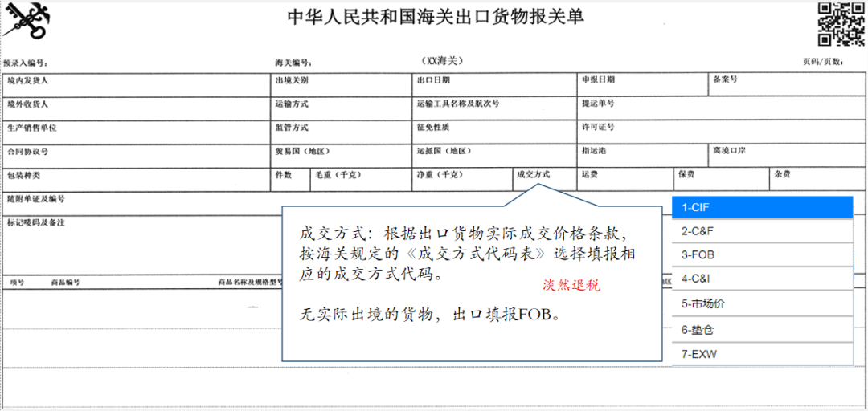This screenshot has height=411, width=868.
Task: Click the QR code in the corner
Action: coord(841,24)
